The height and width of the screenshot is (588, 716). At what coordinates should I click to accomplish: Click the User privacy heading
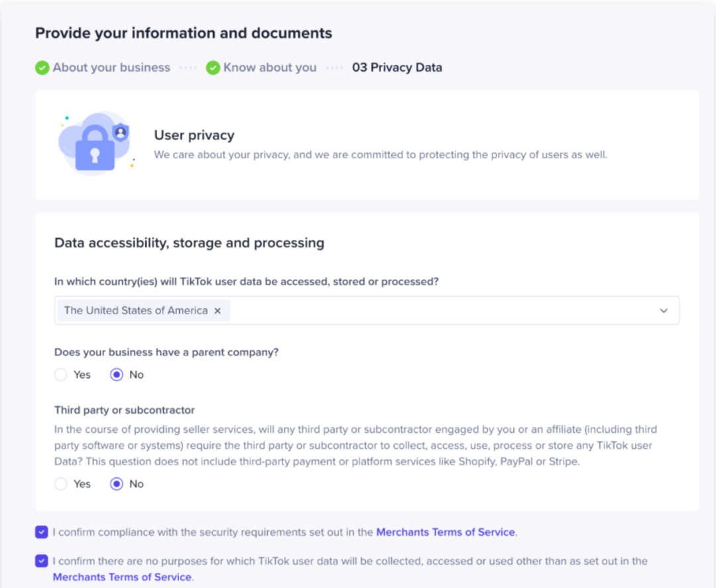(x=194, y=135)
